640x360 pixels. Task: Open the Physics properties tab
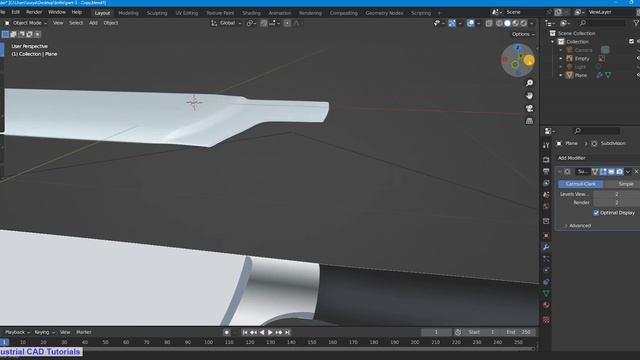tap(546, 270)
